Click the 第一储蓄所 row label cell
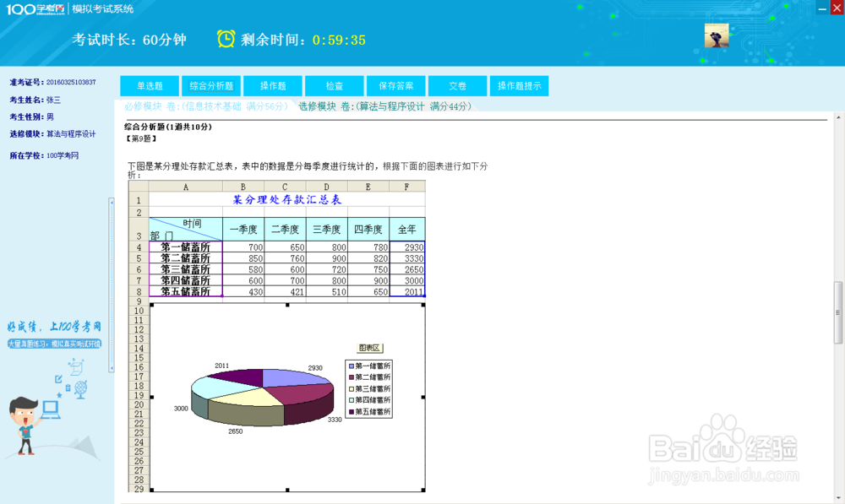 click(x=185, y=247)
